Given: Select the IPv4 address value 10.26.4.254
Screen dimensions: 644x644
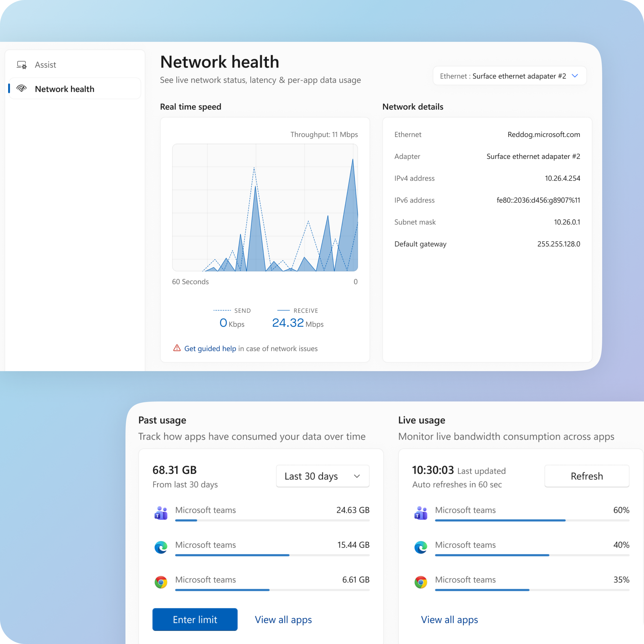Looking at the screenshot, I should click(562, 178).
